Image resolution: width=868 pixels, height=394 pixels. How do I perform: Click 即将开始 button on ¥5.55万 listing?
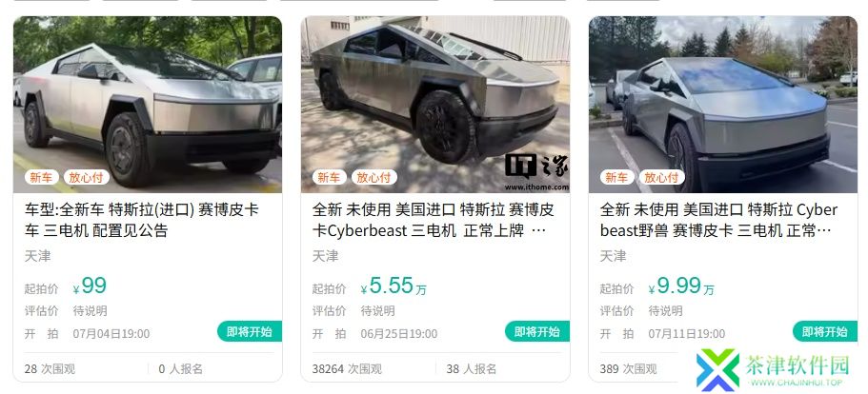(x=537, y=331)
